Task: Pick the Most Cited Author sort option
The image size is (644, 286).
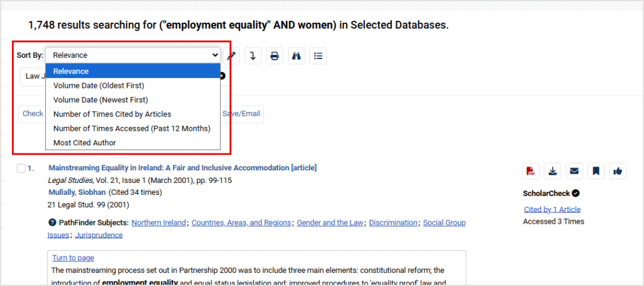Action: pos(85,143)
